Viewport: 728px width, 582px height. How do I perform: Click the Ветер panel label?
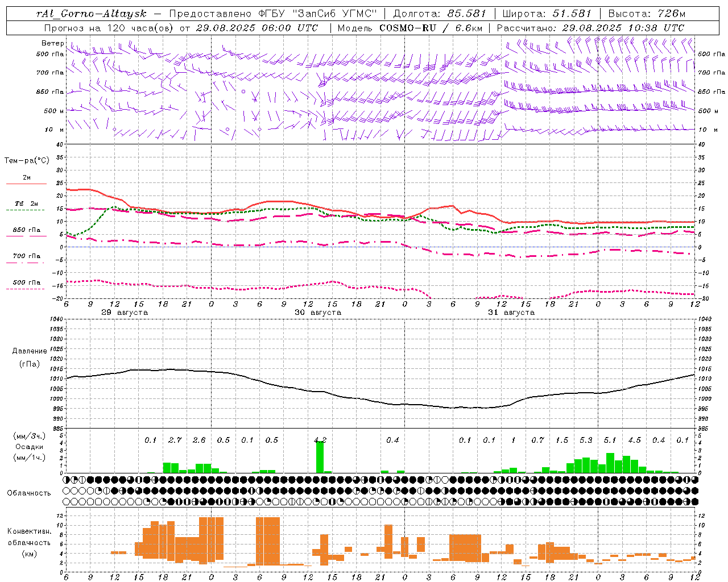[52, 43]
